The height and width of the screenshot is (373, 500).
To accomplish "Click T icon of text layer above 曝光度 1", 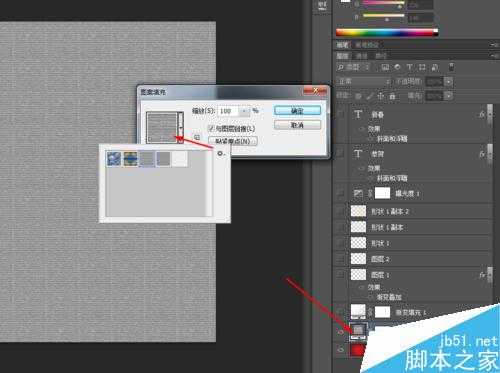I will [x=358, y=154].
